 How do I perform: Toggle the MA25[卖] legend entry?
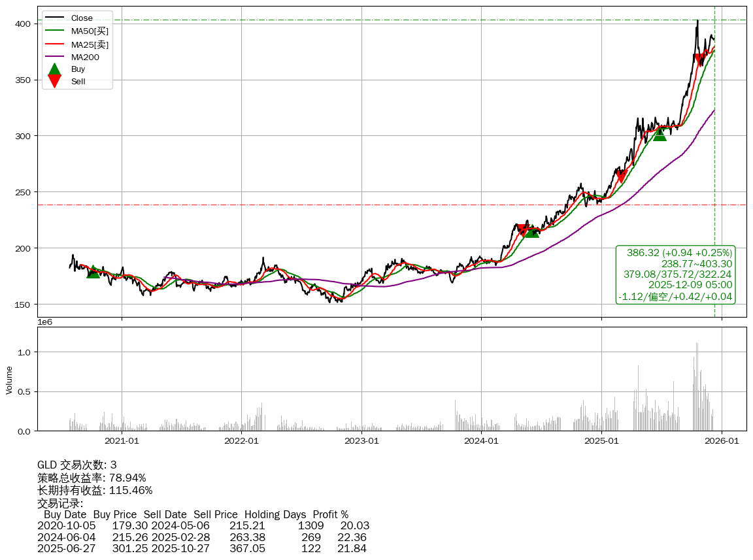89,44
